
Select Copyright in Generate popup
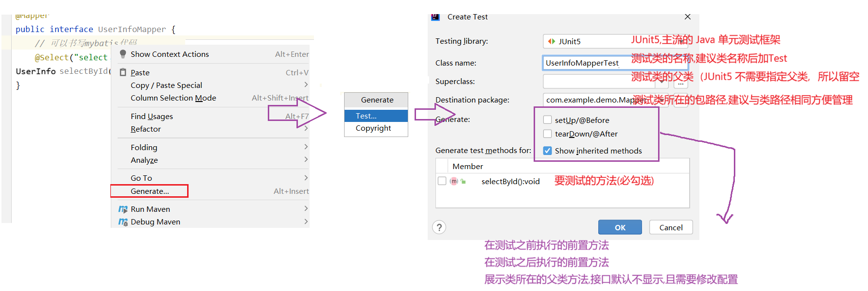(x=376, y=128)
